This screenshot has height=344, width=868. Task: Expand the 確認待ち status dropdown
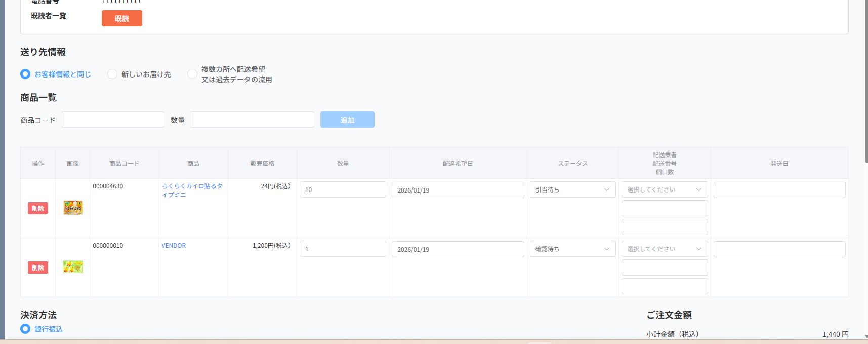[x=572, y=249]
